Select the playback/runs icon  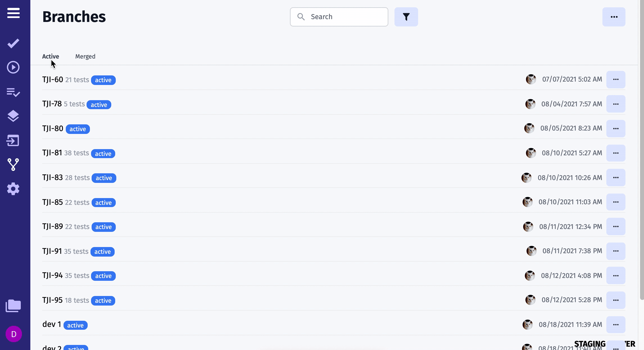coord(13,67)
